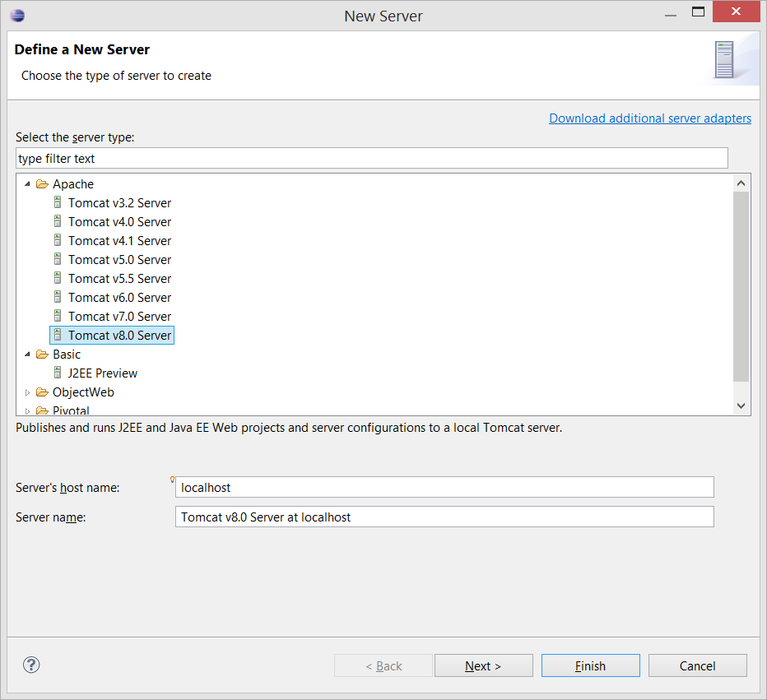
Task: Select J2EE Preview label
Action: [x=103, y=373]
